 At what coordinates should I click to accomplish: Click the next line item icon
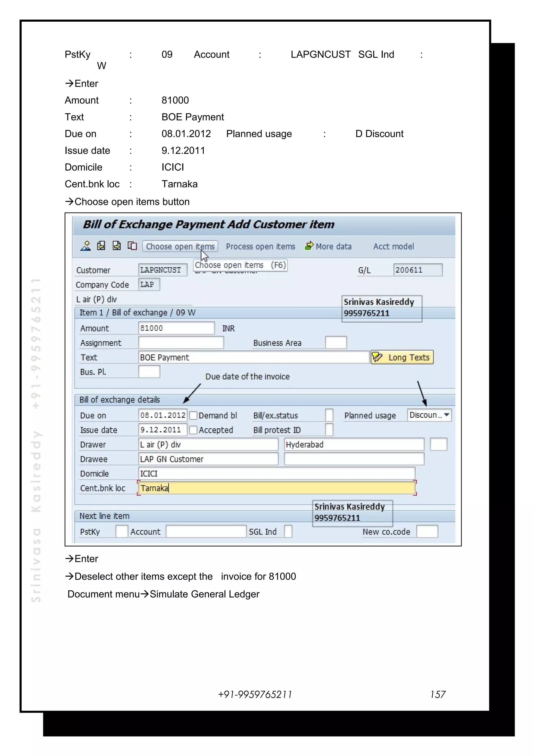click(117, 246)
